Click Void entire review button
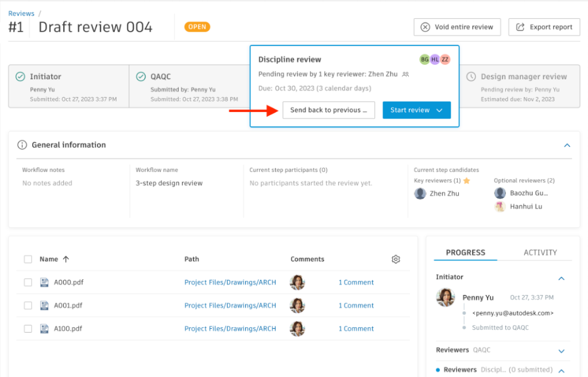This screenshot has width=588, height=377. click(x=457, y=27)
